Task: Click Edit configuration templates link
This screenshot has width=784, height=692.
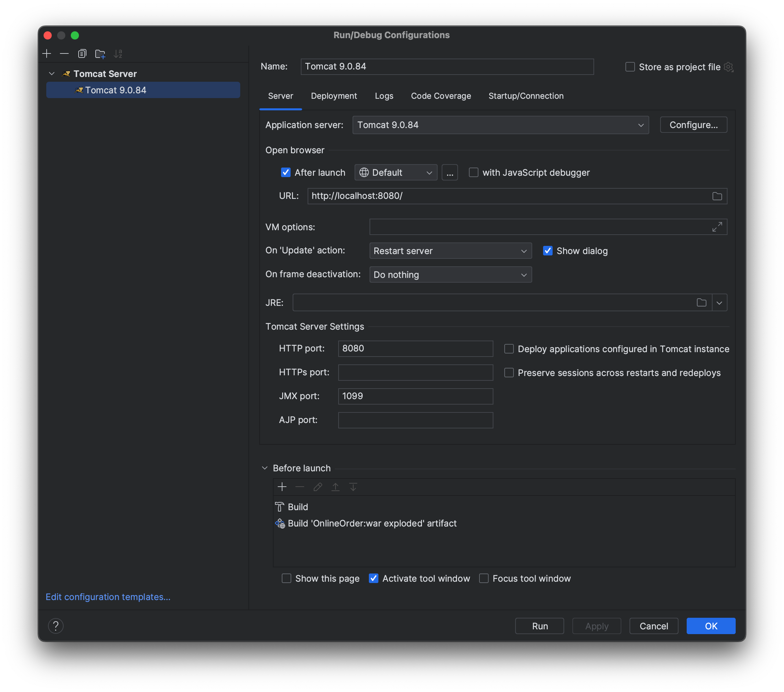Action: [108, 597]
